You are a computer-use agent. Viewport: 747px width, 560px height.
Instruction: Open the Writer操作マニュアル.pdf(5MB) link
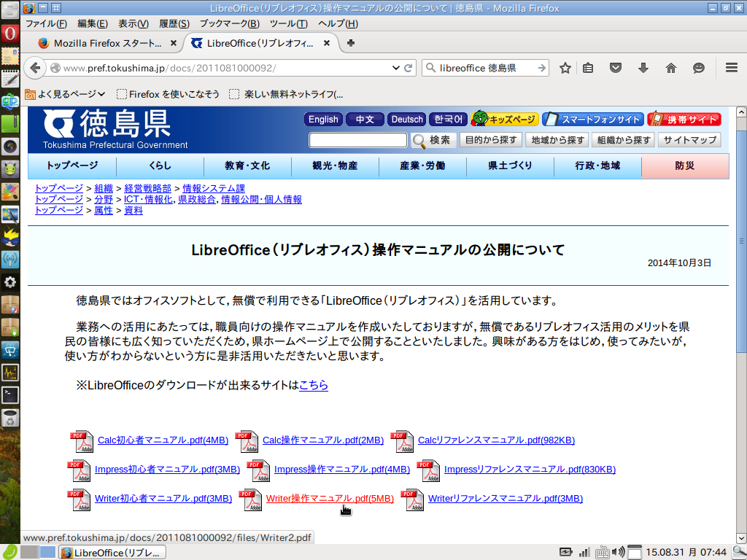pos(330,499)
